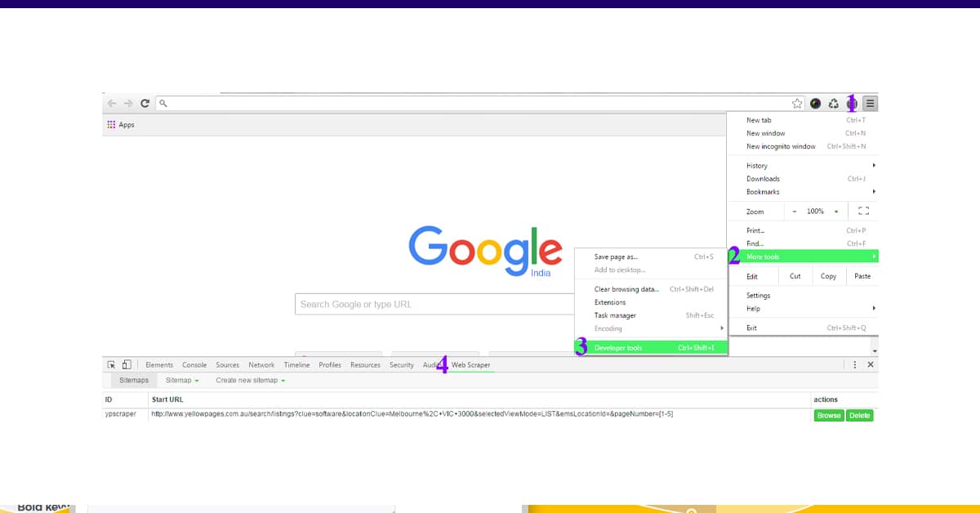Open a New incognito window
The height and width of the screenshot is (513, 980).
[x=803, y=146]
